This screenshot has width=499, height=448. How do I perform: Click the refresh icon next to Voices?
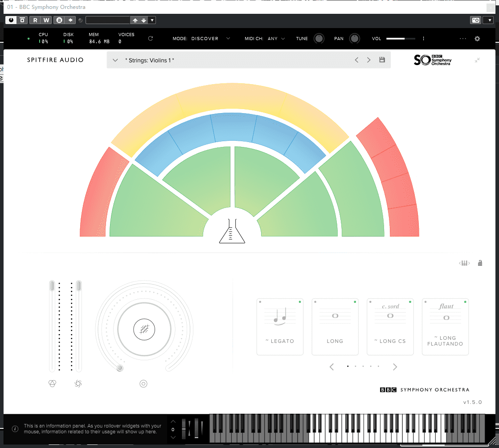point(151,39)
